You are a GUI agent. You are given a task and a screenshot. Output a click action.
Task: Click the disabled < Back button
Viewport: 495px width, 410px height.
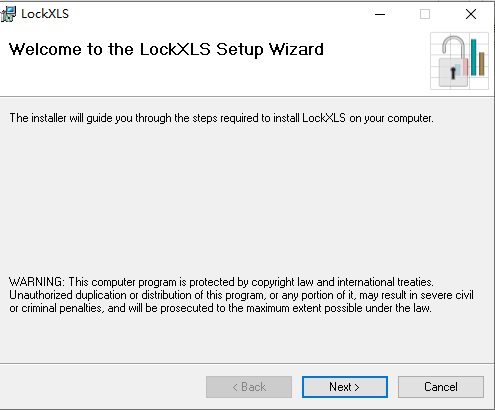(x=249, y=387)
